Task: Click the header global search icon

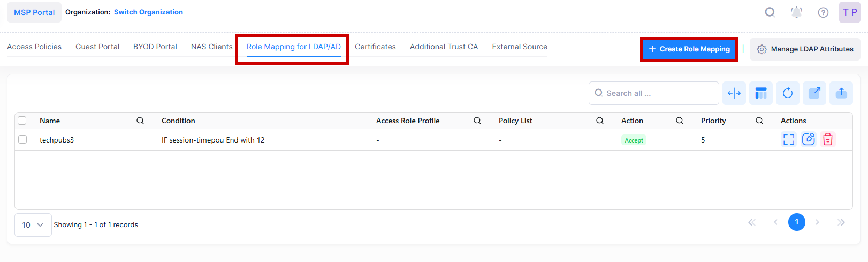Action: click(x=770, y=12)
